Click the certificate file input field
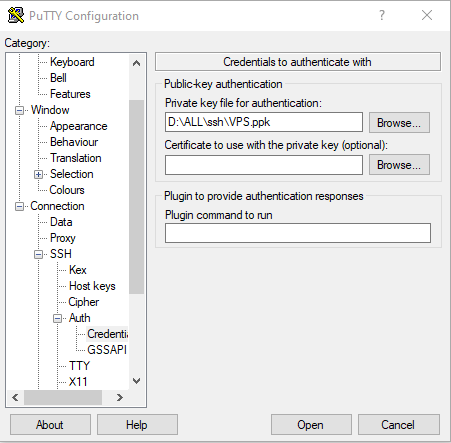The image size is (451, 443). click(264, 165)
